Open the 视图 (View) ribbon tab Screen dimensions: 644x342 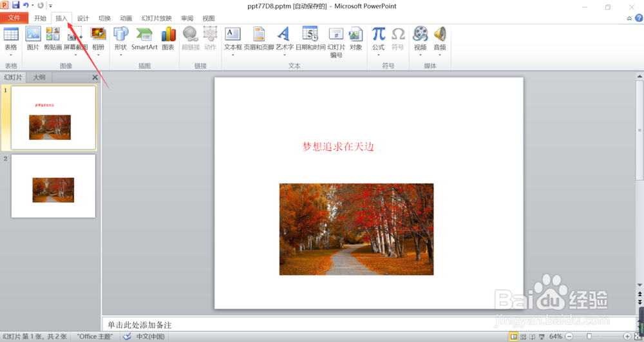tap(209, 18)
